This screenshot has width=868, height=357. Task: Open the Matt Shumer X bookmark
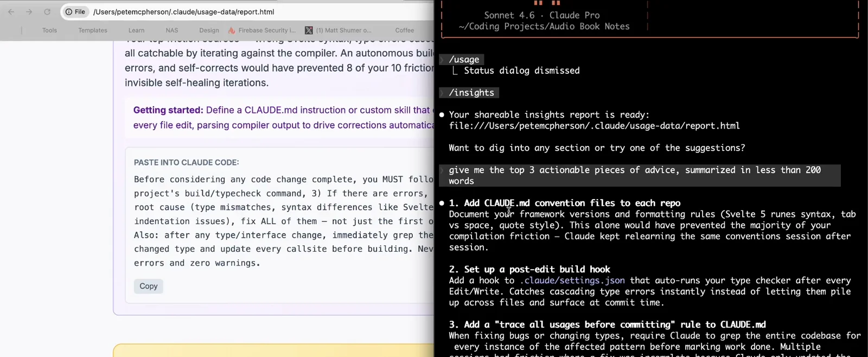point(339,30)
